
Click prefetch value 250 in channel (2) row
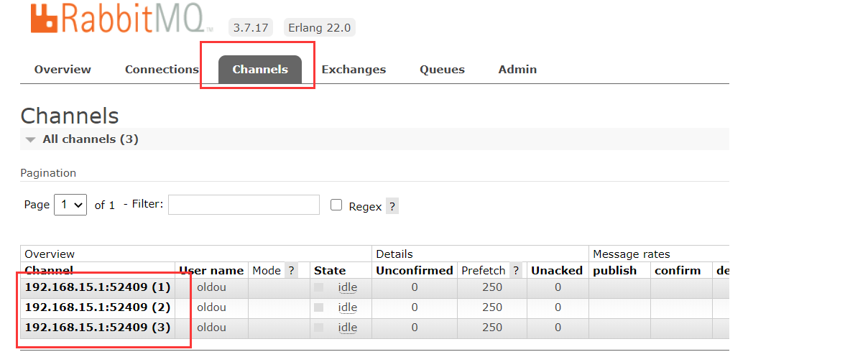pos(492,307)
